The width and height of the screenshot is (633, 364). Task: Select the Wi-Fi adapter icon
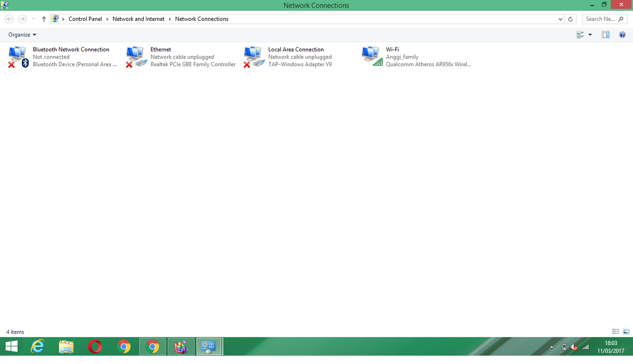[371, 57]
